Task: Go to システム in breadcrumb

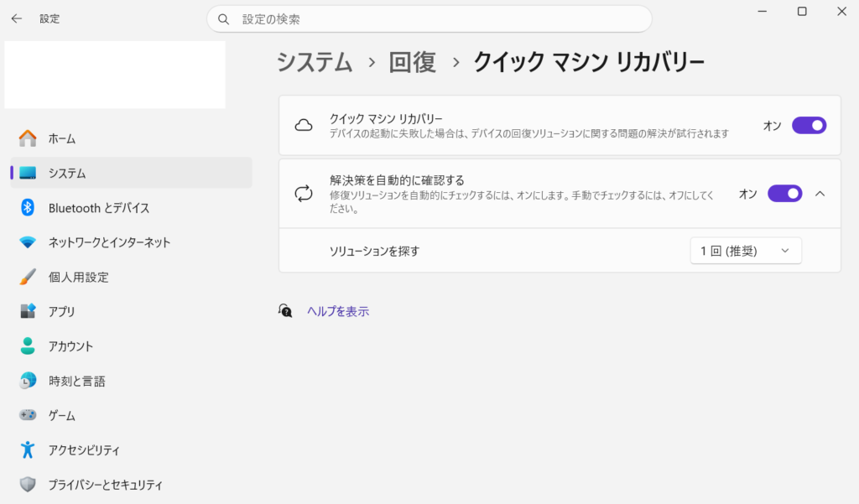Action: (315, 62)
